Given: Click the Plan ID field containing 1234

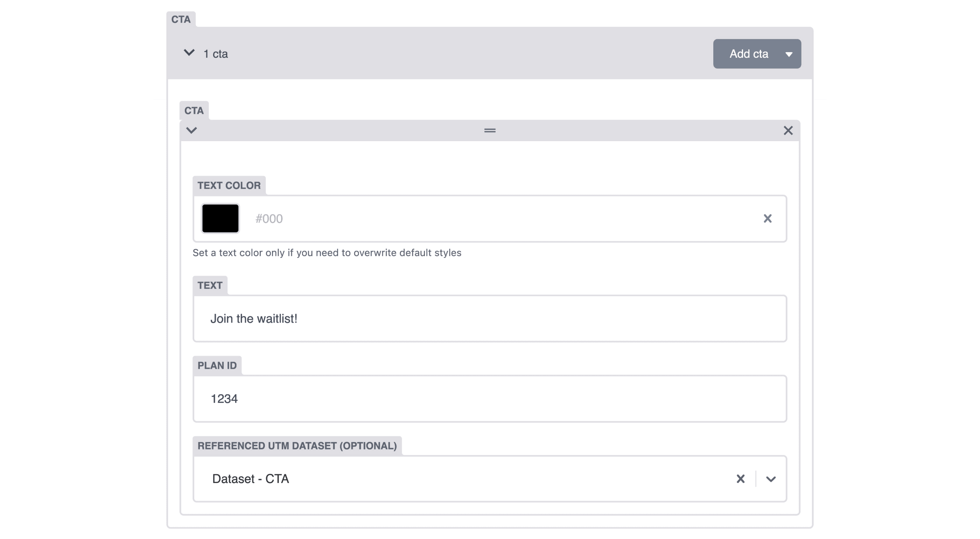Looking at the screenshot, I should click(x=490, y=399).
